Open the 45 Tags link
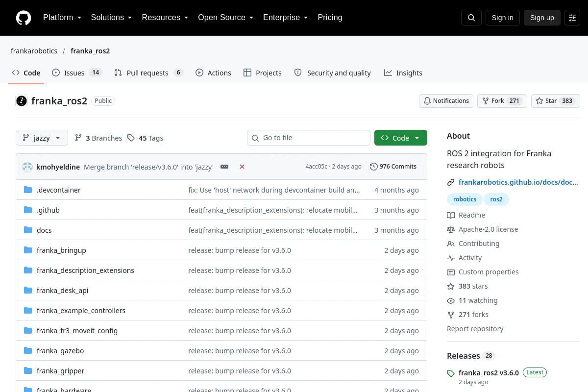Viewport: 588px width, 392px height. [x=145, y=138]
